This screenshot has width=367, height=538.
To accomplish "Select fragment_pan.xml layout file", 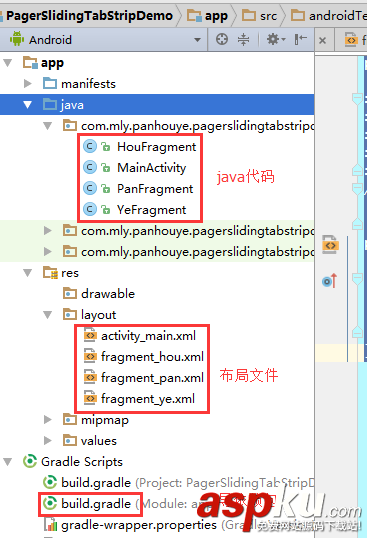I will 152,378.
